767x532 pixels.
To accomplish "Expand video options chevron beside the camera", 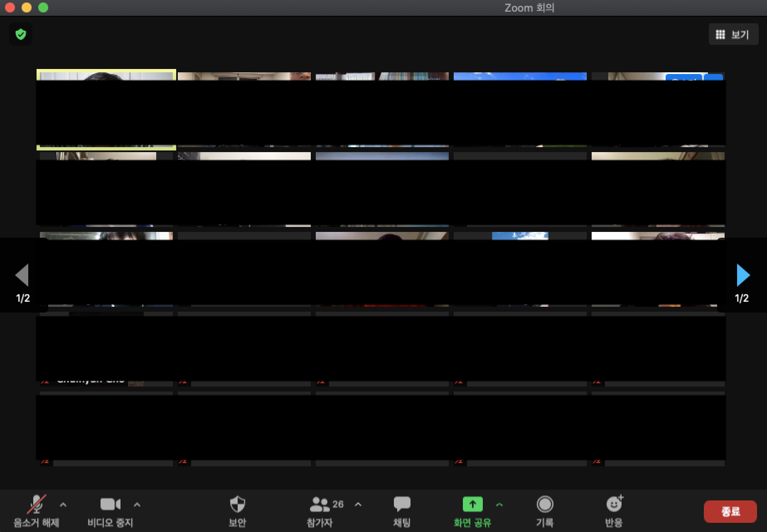I will pyautogui.click(x=137, y=505).
